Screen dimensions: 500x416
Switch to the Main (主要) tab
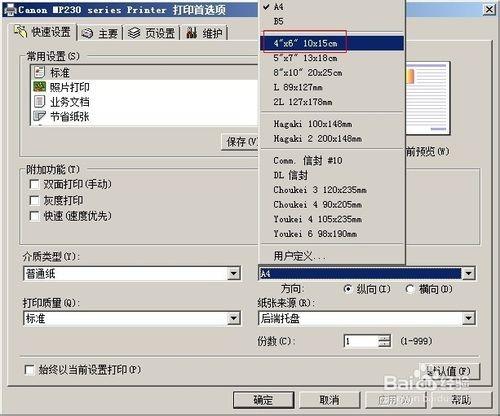pos(101,33)
